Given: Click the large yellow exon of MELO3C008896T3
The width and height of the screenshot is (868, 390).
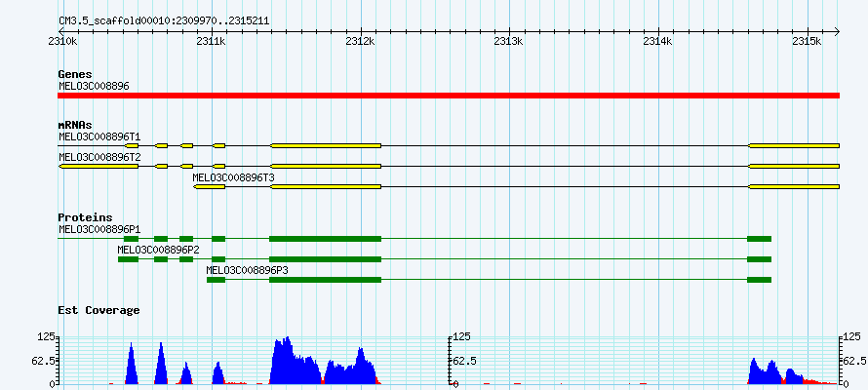Looking at the screenshot, I should click(x=326, y=187).
